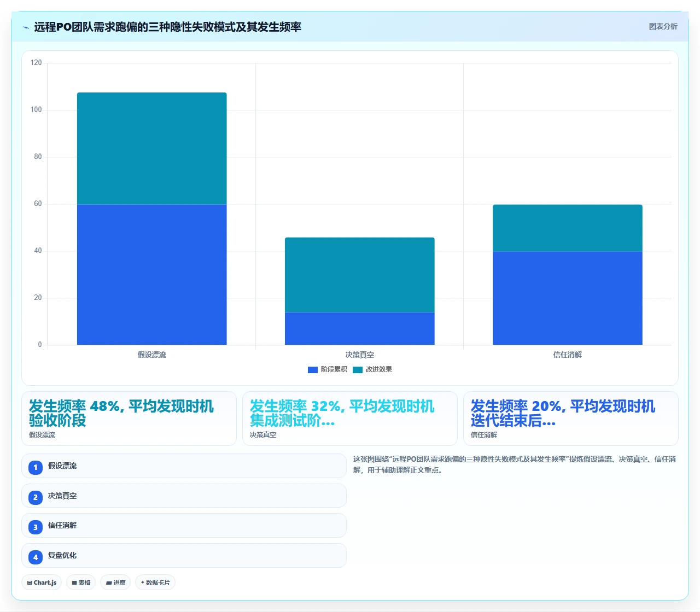Screen dimensions: 700x612
Task: Select list item 1 假设漂流
Action: pos(184,466)
